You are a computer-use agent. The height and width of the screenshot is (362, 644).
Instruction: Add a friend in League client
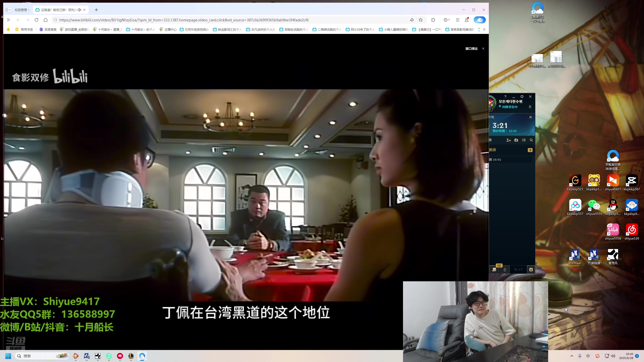[x=508, y=140]
